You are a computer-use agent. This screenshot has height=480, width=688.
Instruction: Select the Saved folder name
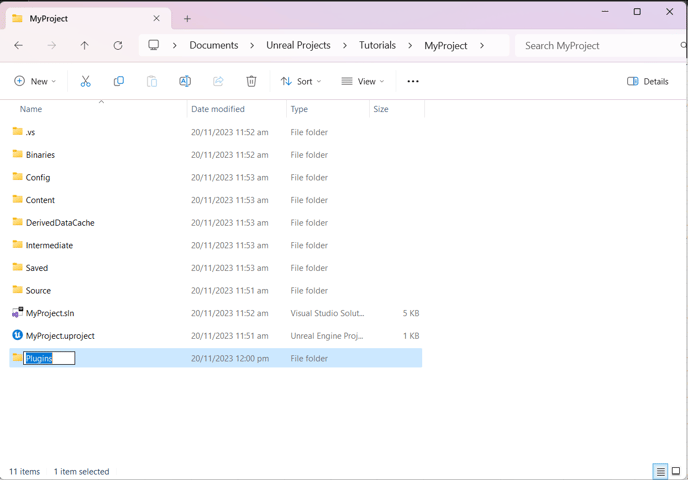[37, 268]
